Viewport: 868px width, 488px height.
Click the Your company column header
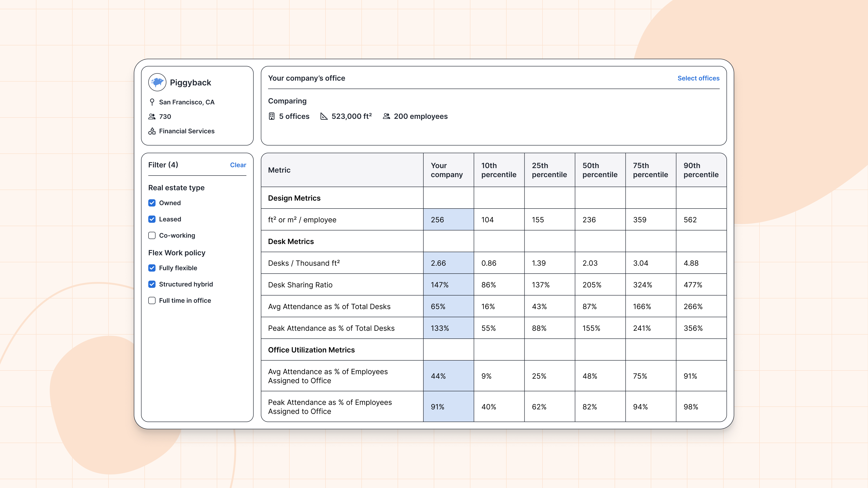click(x=447, y=170)
